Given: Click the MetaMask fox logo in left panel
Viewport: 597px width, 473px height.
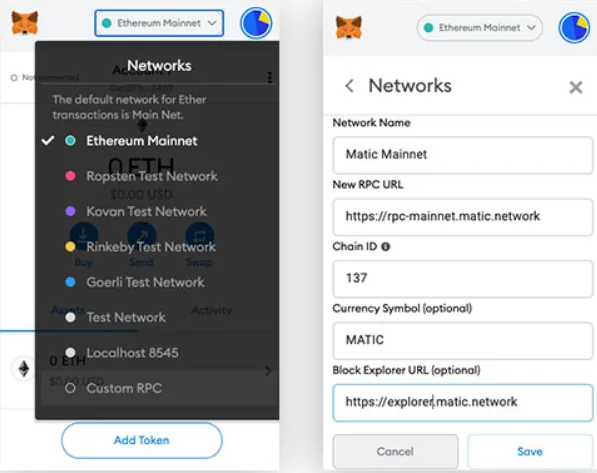Looking at the screenshot, I should click(x=25, y=23).
